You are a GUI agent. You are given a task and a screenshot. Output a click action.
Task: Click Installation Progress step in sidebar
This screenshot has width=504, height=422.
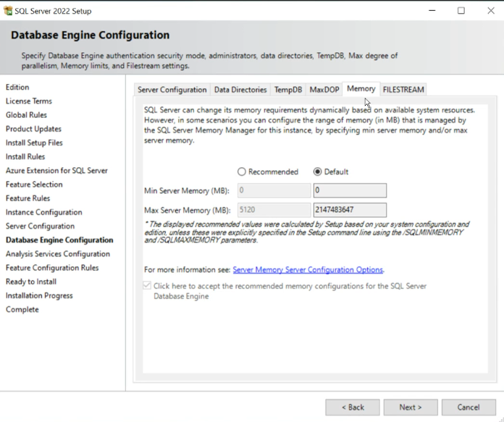click(39, 295)
